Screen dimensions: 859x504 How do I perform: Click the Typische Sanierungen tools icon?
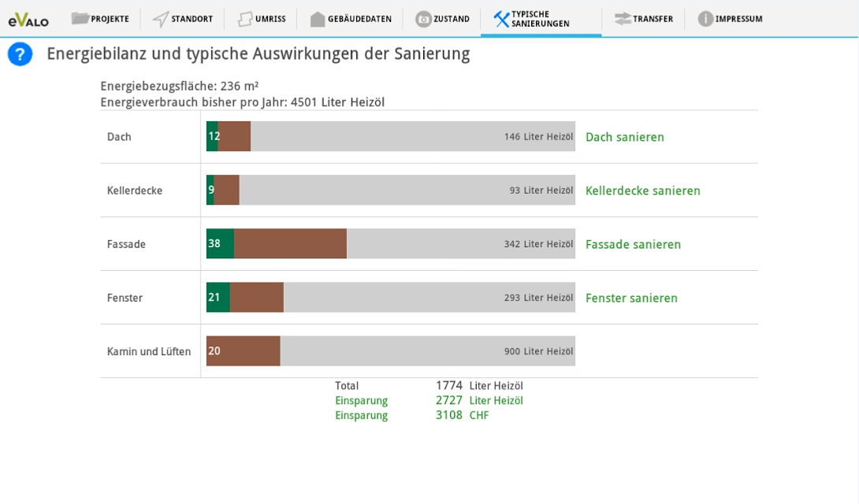click(501, 19)
